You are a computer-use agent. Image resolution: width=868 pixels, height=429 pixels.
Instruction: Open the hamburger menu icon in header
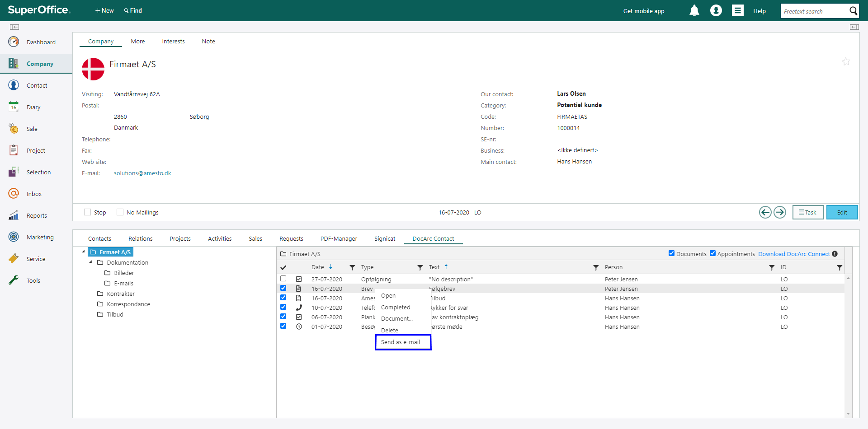tap(737, 11)
